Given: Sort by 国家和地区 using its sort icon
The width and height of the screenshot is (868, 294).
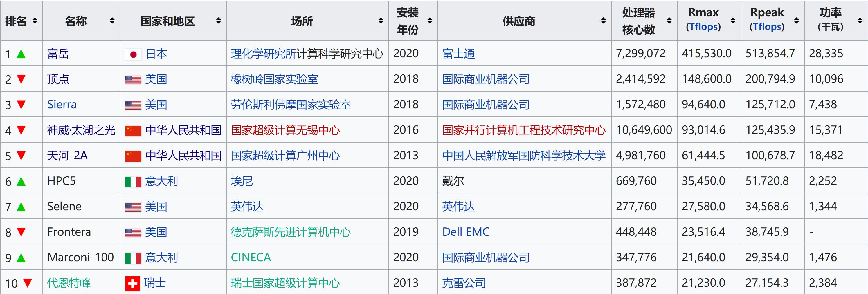Looking at the screenshot, I should pyautogui.click(x=218, y=21).
